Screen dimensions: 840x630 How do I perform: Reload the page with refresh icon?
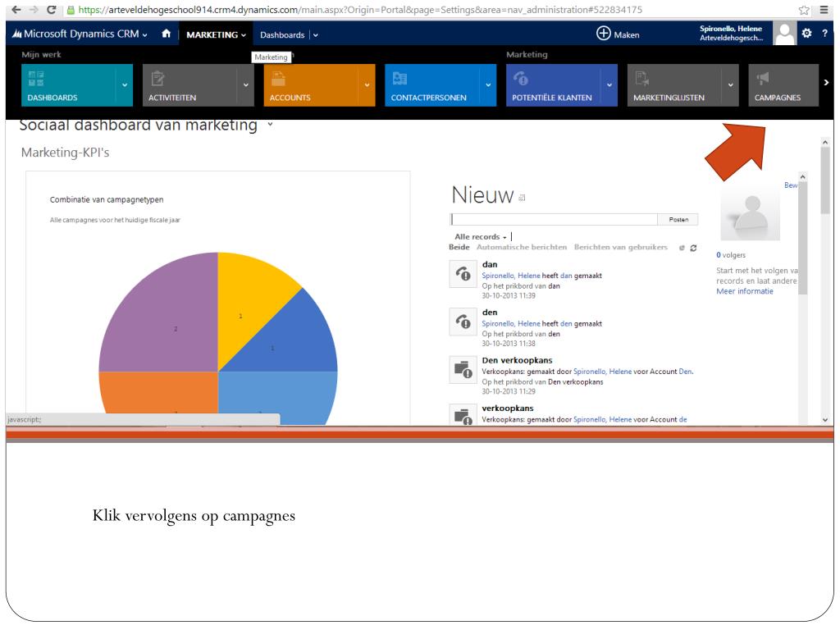coord(52,10)
